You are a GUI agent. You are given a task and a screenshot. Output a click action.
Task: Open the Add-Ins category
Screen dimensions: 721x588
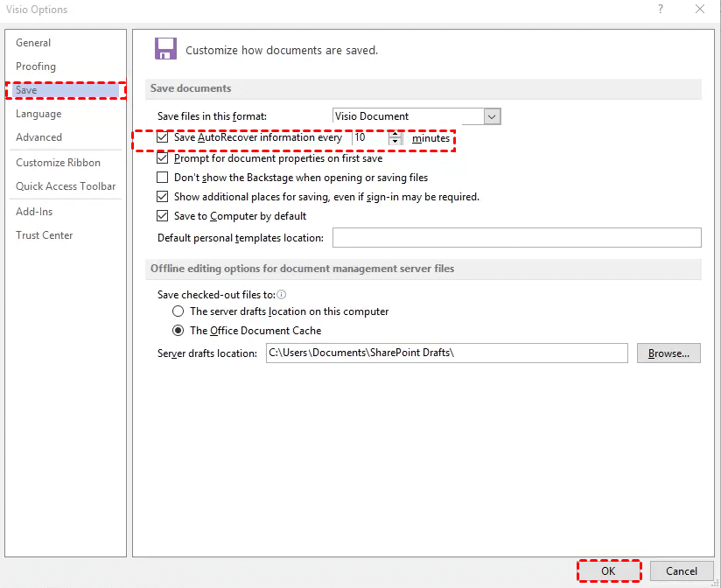pos(34,212)
